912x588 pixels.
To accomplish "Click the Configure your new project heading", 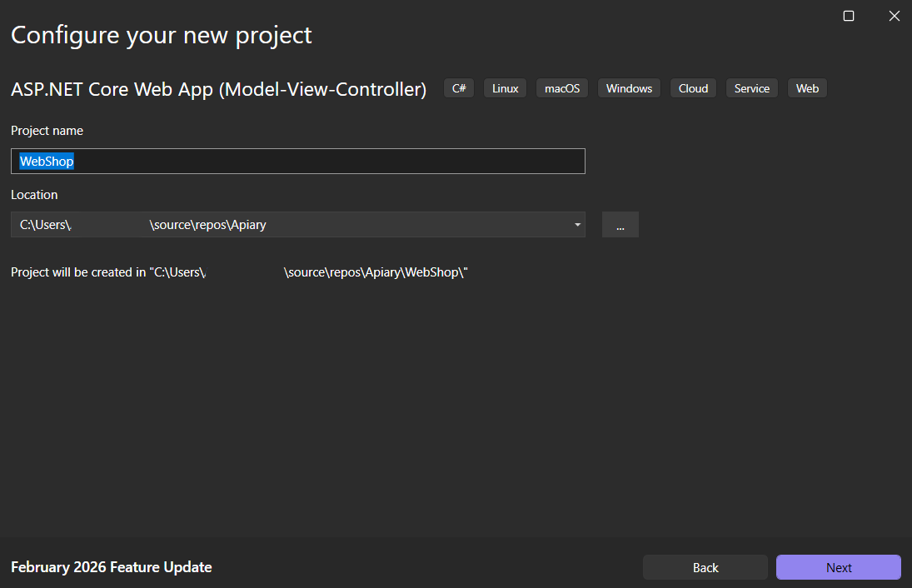I will 161,35.
